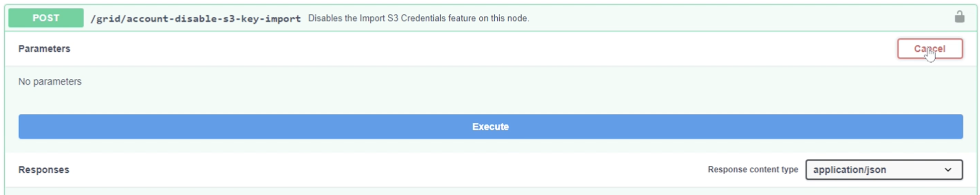Viewport: 980px width, 195px height.
Task: Click the green POST method badge
Action: tap(46, 18)
